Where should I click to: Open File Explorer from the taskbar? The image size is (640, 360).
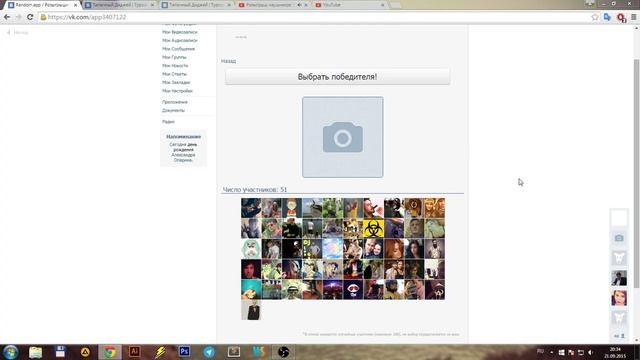35,352
